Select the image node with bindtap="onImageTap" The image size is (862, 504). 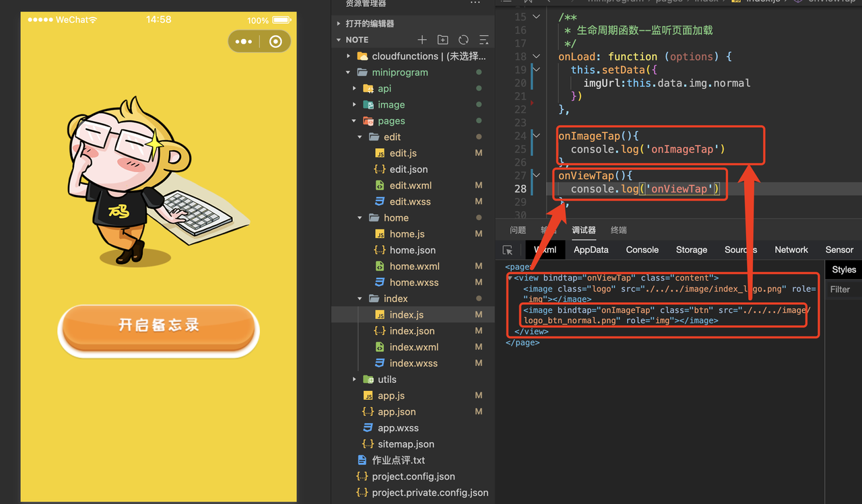(x=667, y=315)
